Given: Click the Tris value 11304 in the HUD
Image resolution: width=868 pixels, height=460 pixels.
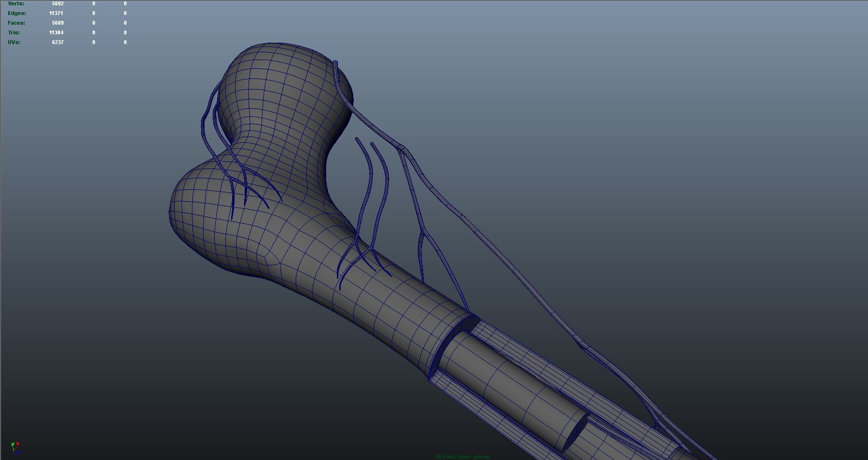Looking at the screenshot, I should (x=56, y=32).
